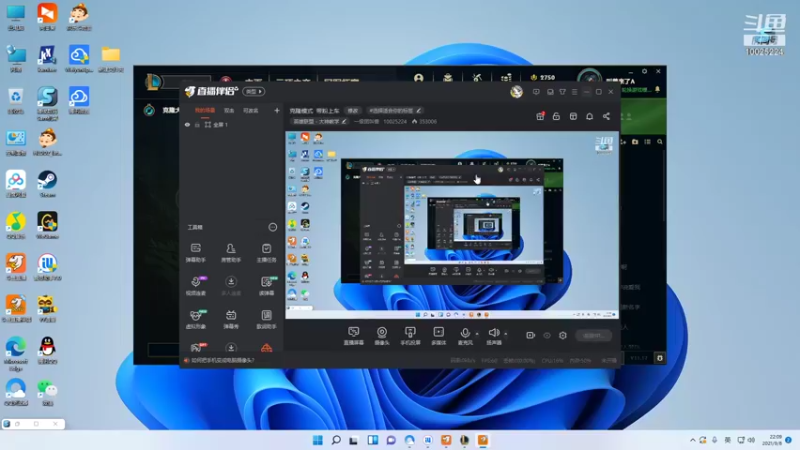800x450 pixels.
Task: Open the yellow folder on the desktop
Action: point(111,59)
